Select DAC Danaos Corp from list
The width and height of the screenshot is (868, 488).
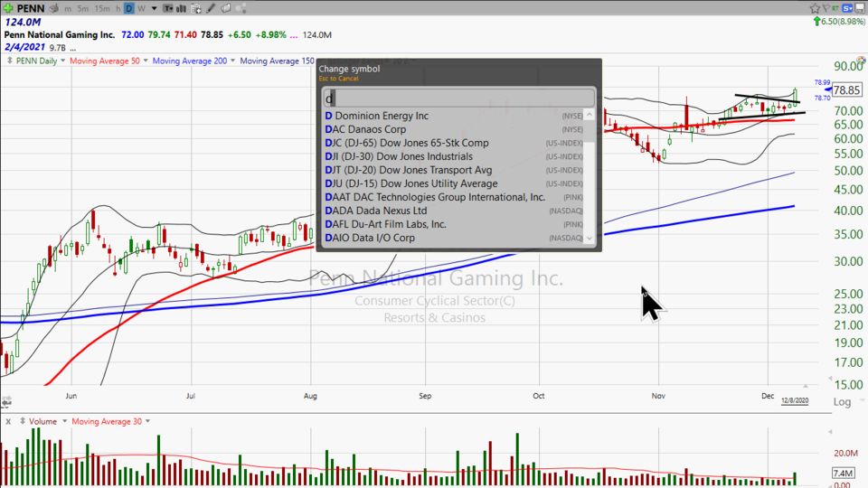pos(454,129)
